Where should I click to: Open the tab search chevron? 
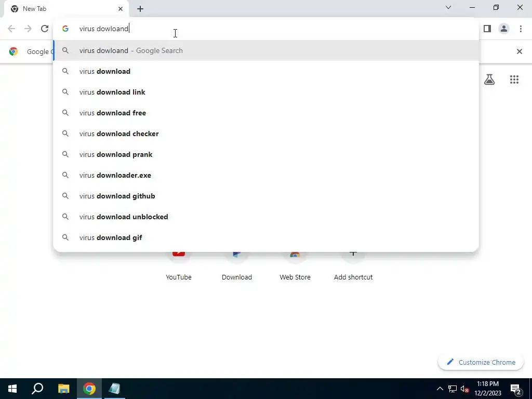448,7
